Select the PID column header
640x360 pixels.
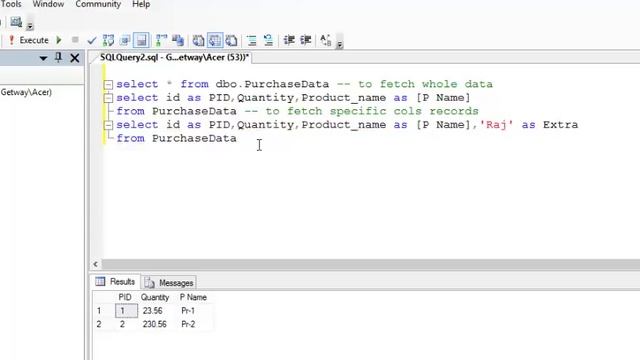pos(125,297)
